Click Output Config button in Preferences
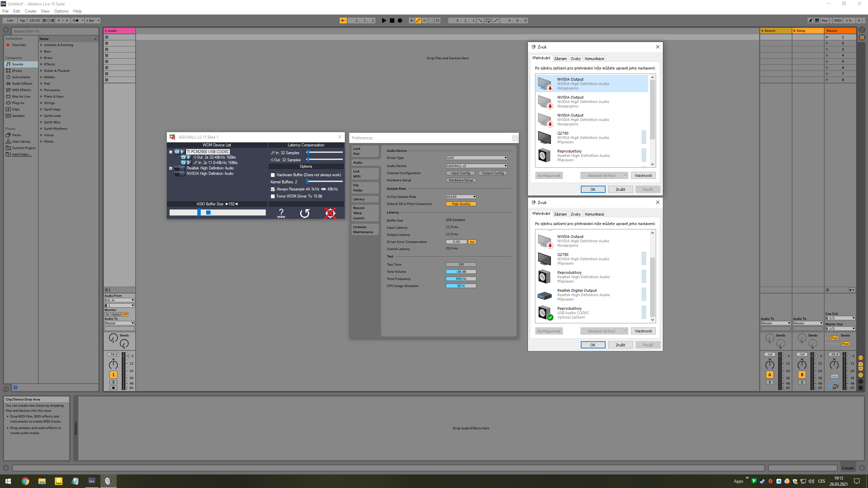The width and height of the screenshot is (868, 488). [x=492, y=173]
